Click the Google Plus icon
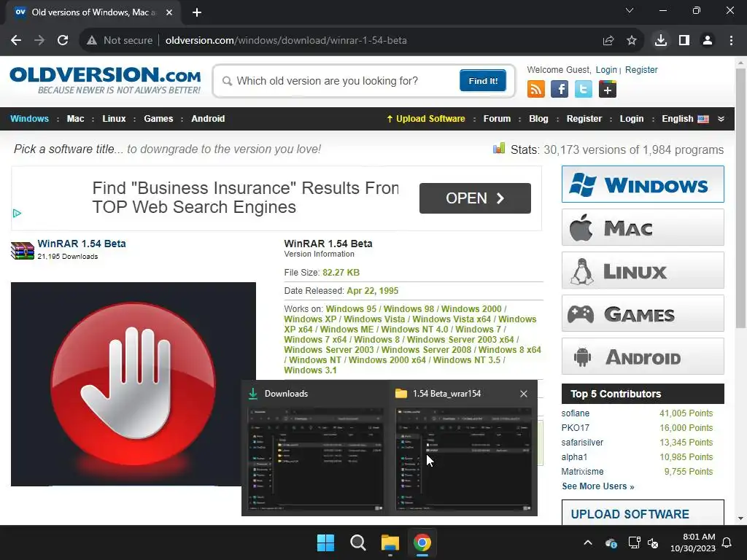 coord(608,89)
